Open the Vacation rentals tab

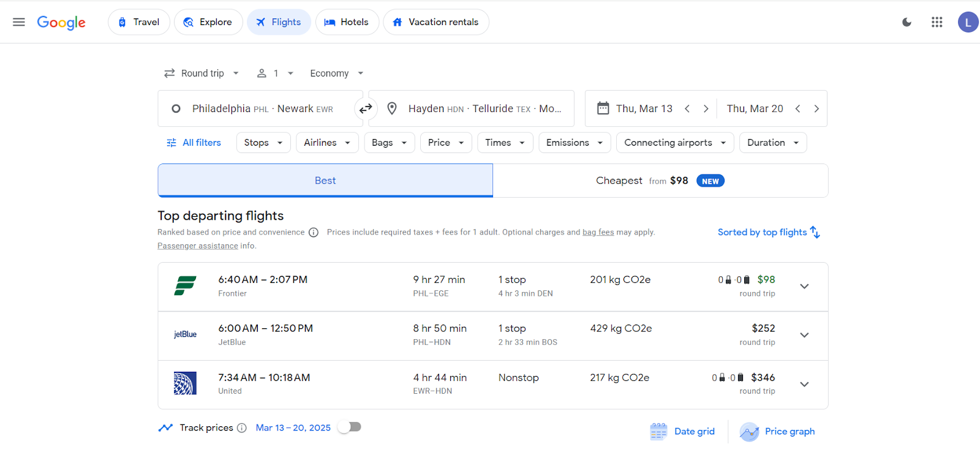pos(436,22)
